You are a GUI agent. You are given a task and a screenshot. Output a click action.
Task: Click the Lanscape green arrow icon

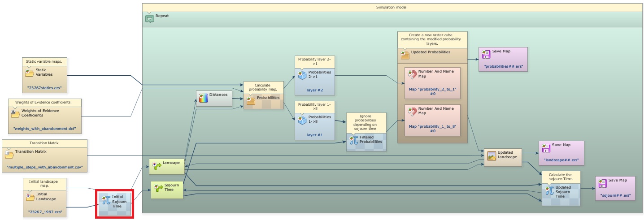156,166
